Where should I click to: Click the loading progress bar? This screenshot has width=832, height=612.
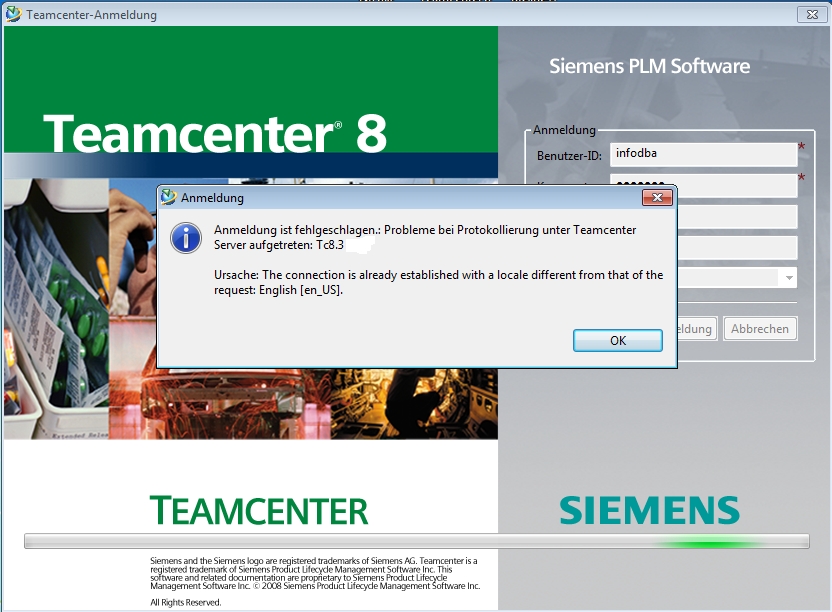pyautogui.click(x=417, y=541)
